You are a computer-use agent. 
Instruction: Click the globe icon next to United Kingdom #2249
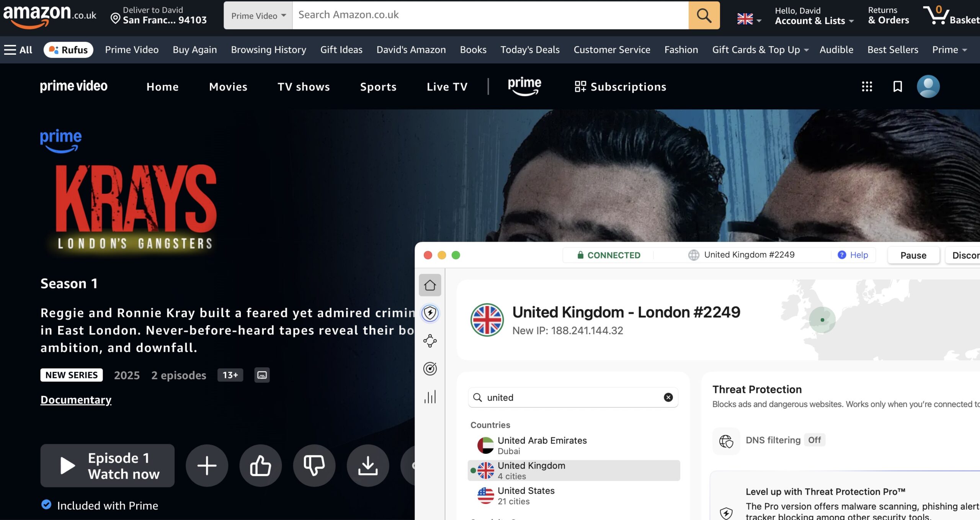click(694, 255)
